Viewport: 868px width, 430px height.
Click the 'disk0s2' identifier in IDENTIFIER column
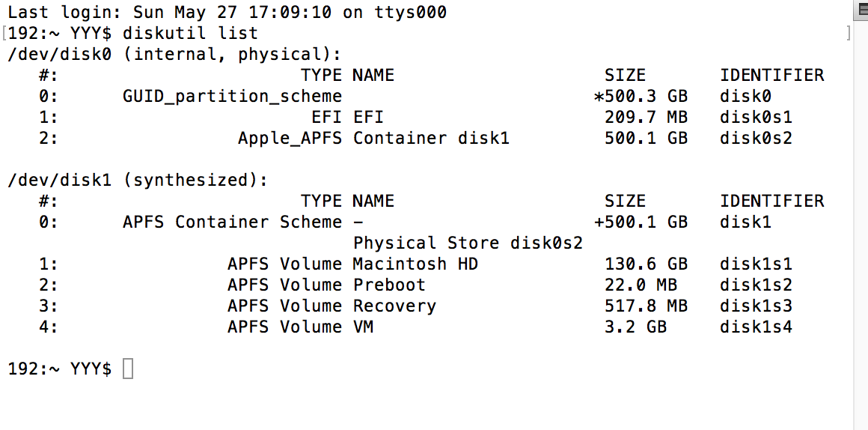tap(756, 139)
